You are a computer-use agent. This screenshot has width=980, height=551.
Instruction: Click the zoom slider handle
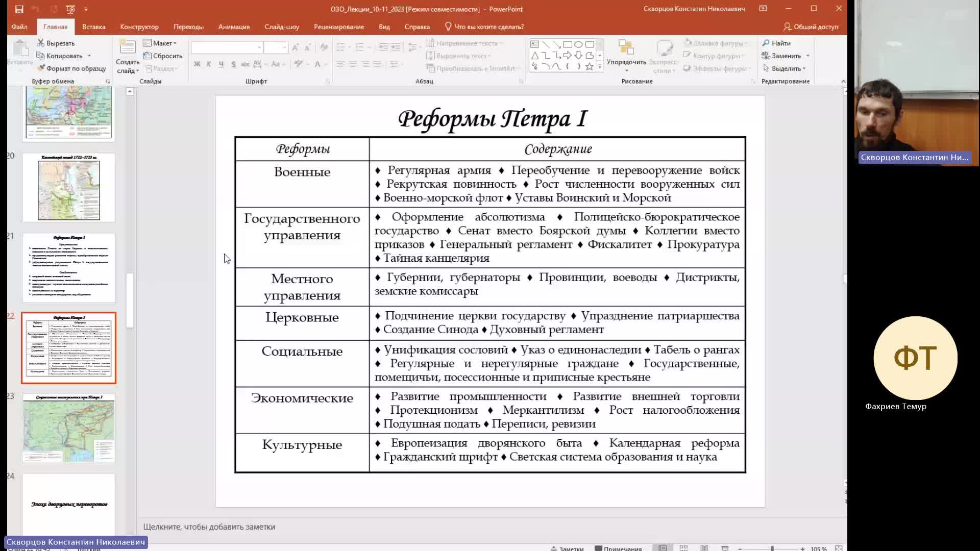tap(772, 548)
